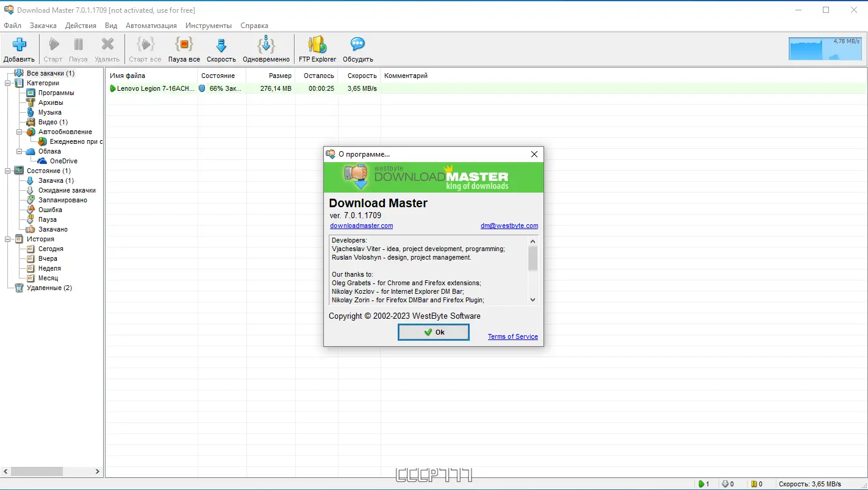
Task: Open the Файл menu
Action: point(12,26)
